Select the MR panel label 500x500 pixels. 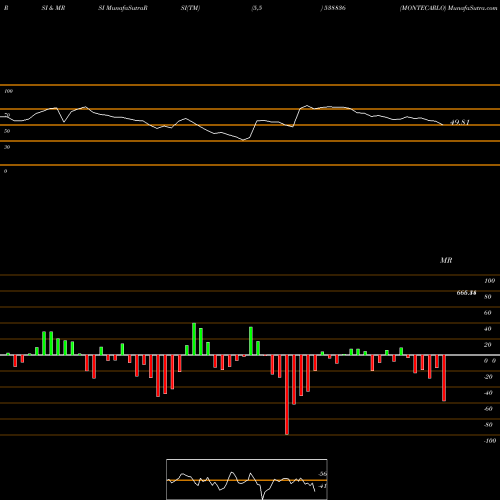point(446,260)
